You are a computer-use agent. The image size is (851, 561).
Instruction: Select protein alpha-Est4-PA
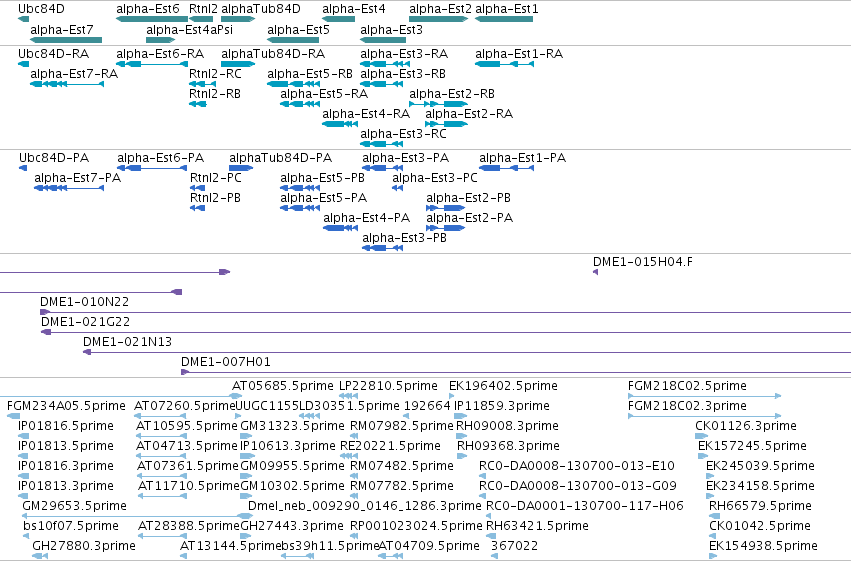point(341,228)
